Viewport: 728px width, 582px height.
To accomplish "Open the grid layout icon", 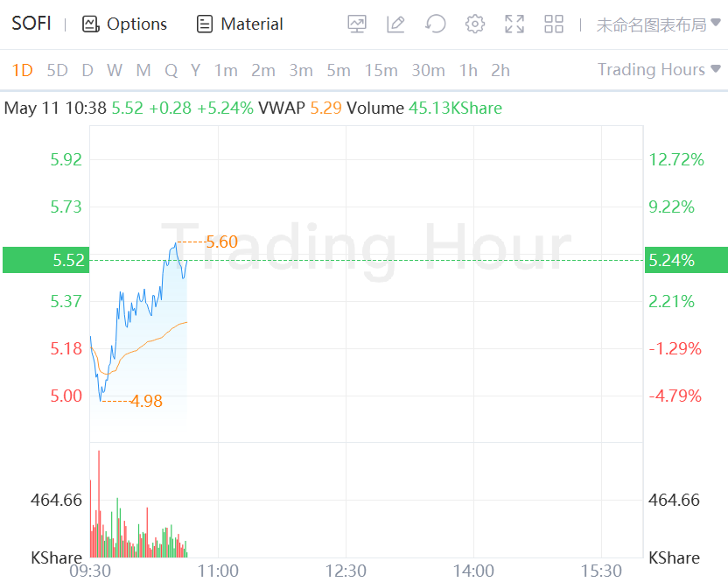I will (x=554, y=25).
